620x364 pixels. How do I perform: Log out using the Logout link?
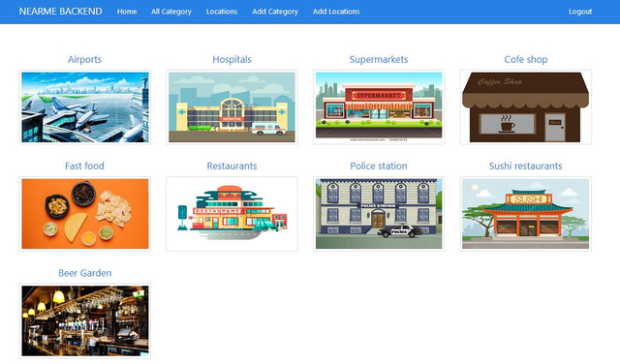(x=580, y=12)
